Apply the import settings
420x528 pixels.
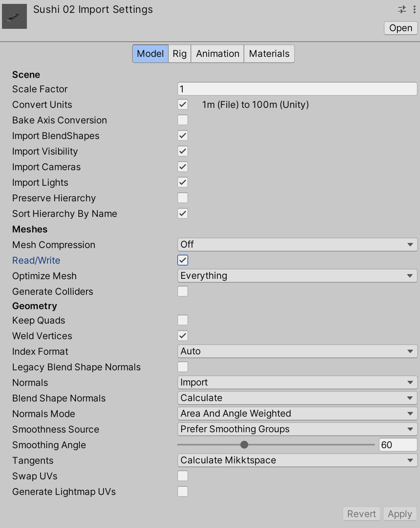pos(400,514)
